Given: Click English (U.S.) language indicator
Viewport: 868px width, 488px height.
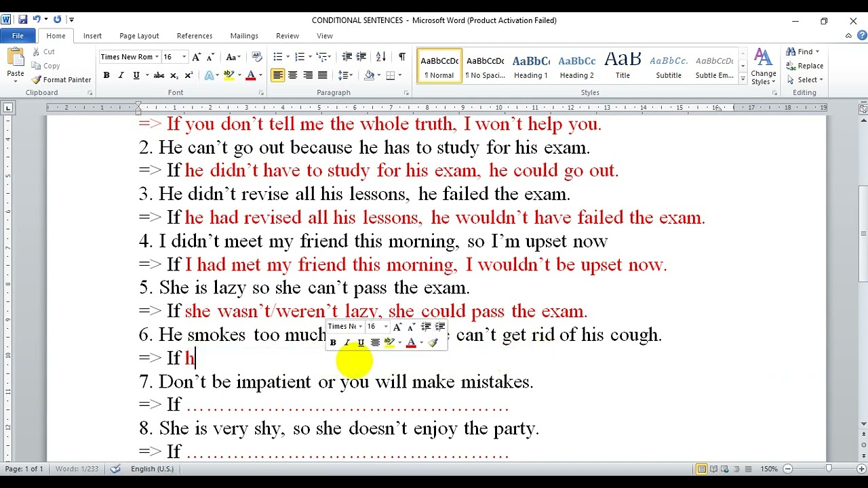Looking at the screenshot, I should [x=152, y=469].
